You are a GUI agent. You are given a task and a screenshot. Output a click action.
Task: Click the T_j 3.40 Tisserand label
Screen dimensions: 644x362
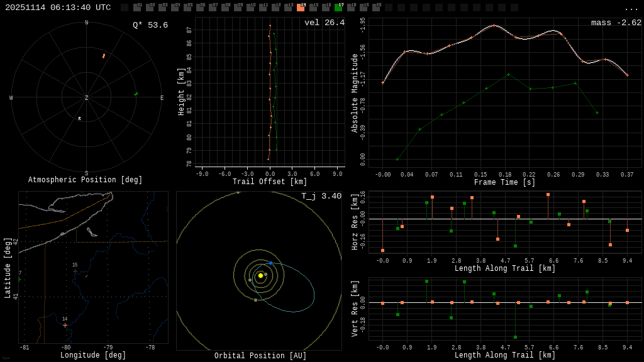click(321, 196)
